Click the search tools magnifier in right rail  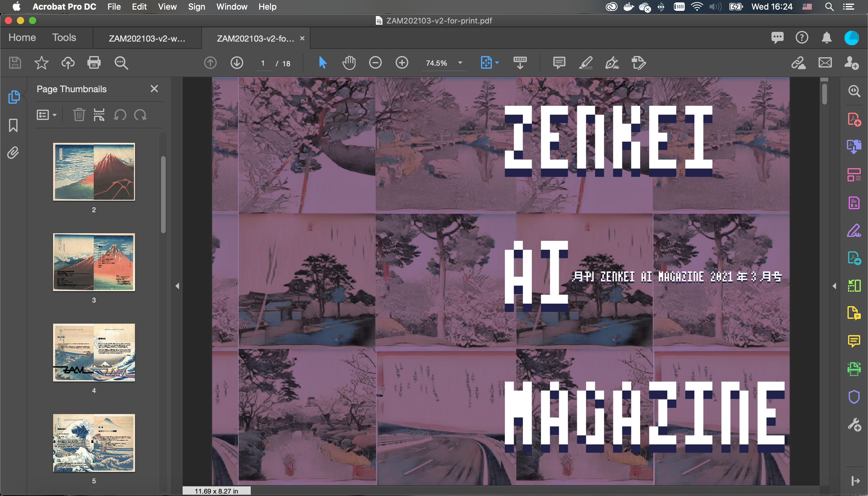(x=854, y=91)
